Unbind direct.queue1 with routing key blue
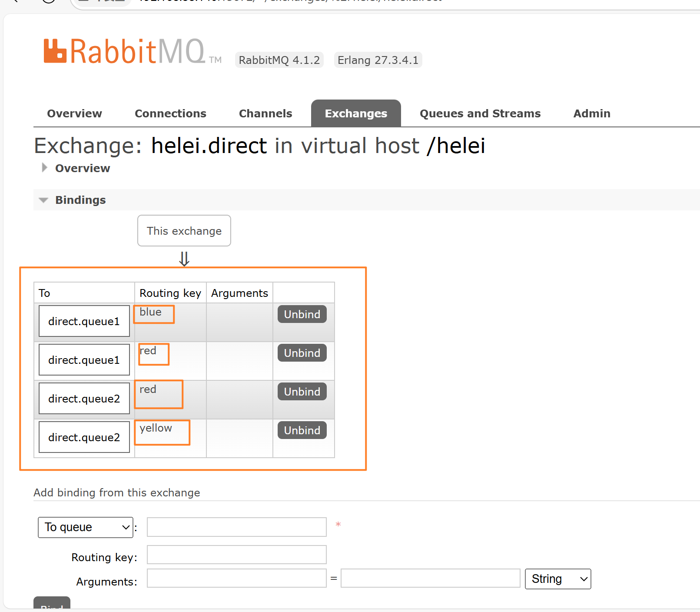 pyautogui.click(x=302, y=314)
